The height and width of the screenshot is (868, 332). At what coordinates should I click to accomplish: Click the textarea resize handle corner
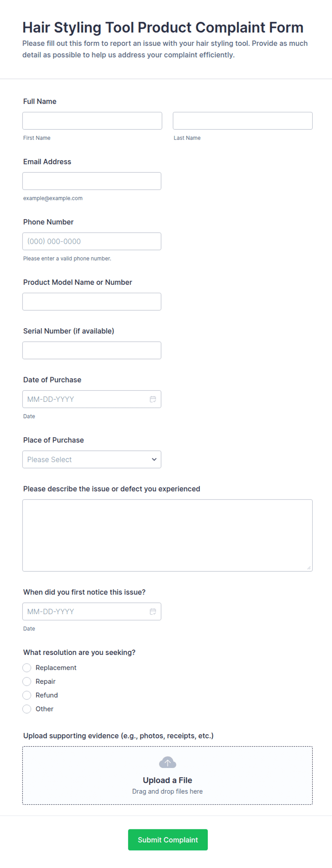(309, 568)
